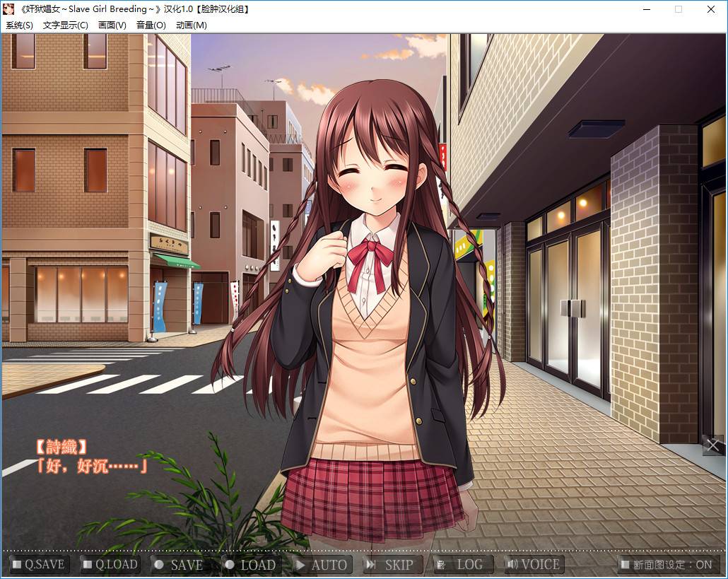Open the LOAD game screen

point(251,565)
